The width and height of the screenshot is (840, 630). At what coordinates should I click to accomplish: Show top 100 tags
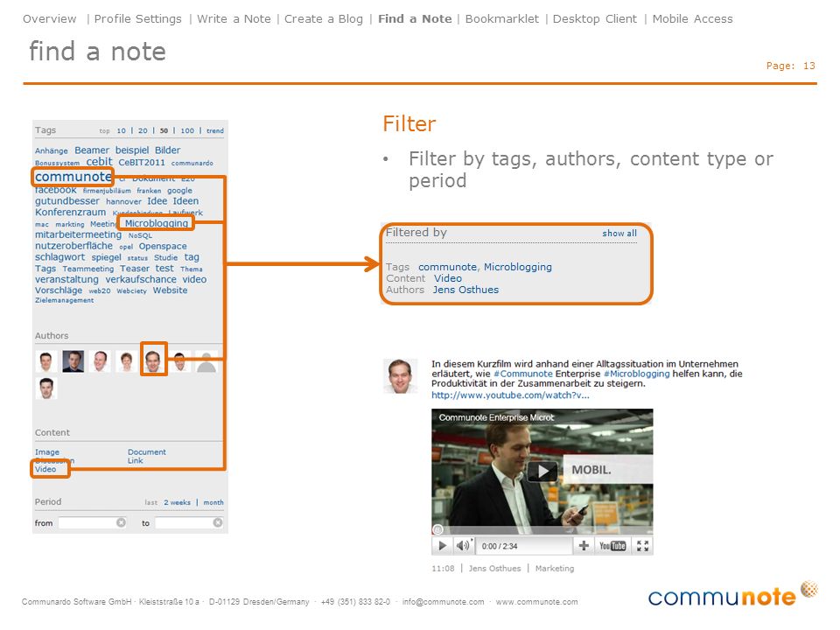coord(187,130)
